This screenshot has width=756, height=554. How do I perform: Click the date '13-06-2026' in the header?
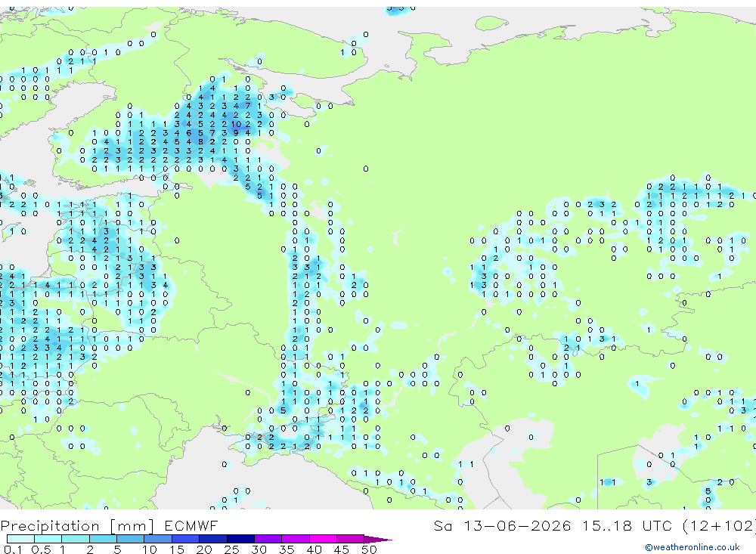[x=517, y=525]
